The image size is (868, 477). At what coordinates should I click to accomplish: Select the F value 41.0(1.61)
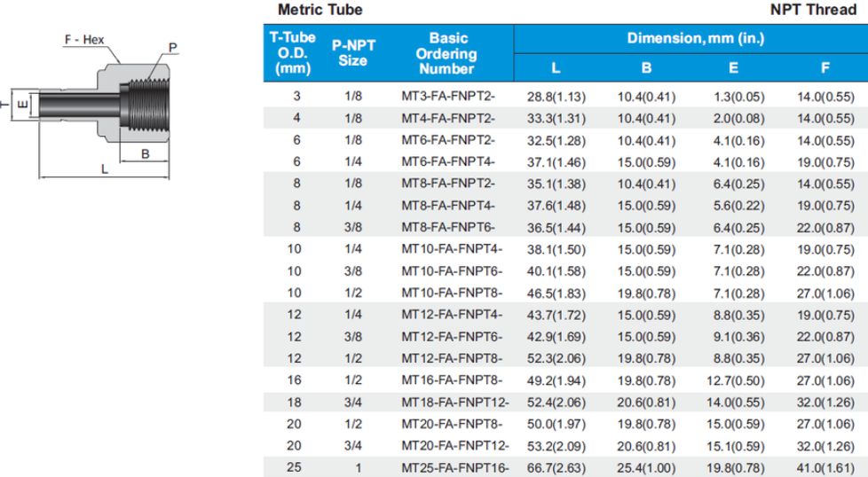tap(825, 466)
